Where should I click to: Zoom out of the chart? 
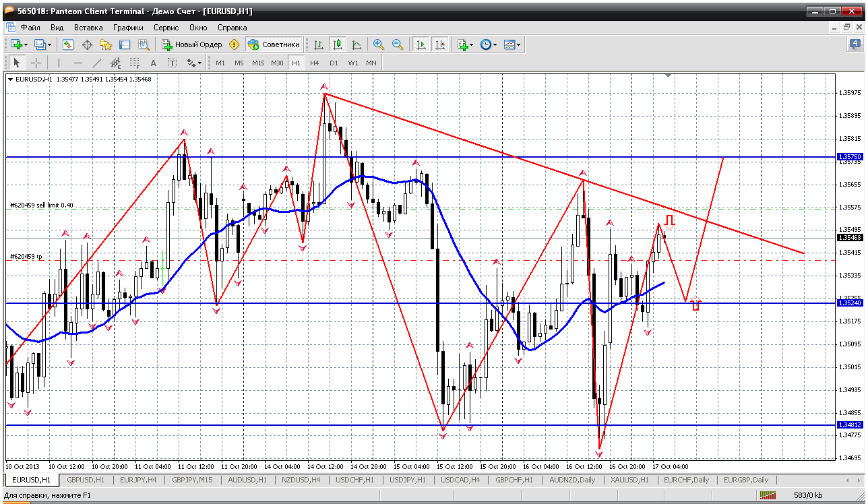click(x=398, y=44)
